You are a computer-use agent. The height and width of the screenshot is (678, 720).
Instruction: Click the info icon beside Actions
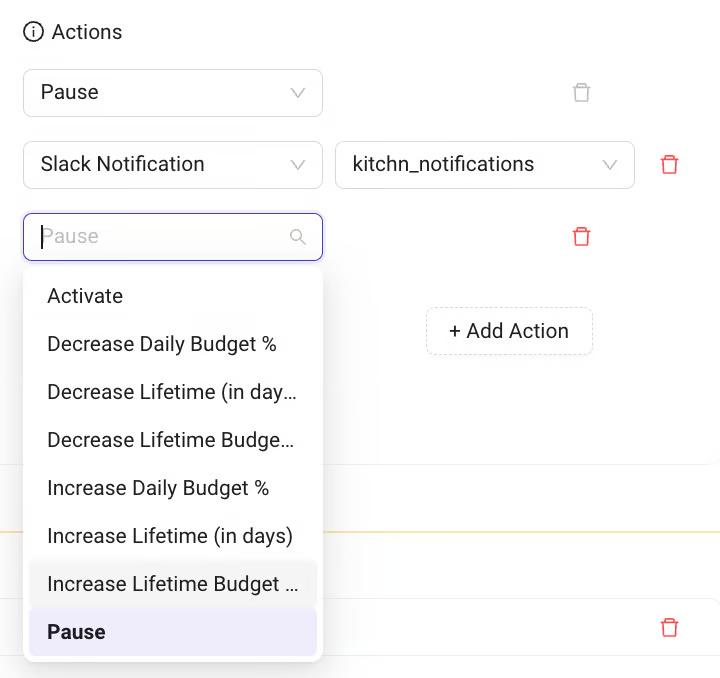[34, 32]
